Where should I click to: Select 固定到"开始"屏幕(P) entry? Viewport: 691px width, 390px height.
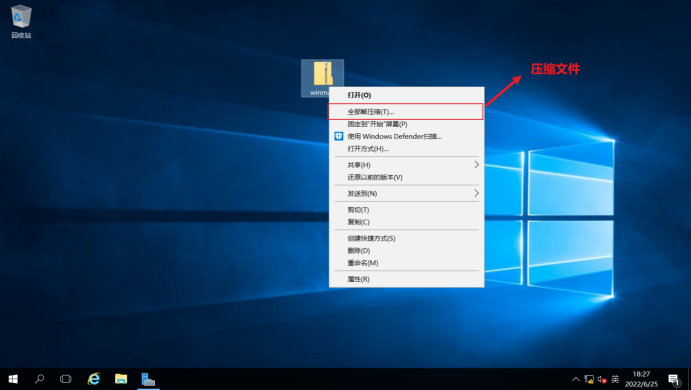[406, 124]
